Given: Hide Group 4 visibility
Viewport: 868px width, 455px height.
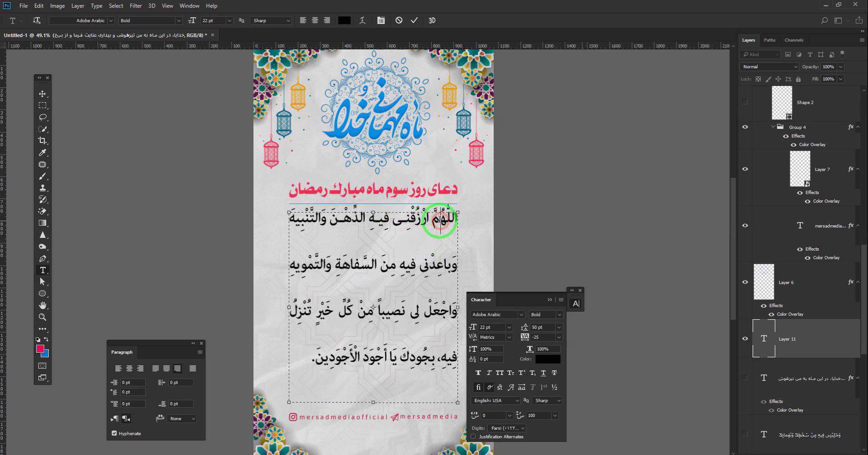Looking at the screenshot, I should 745,127.
